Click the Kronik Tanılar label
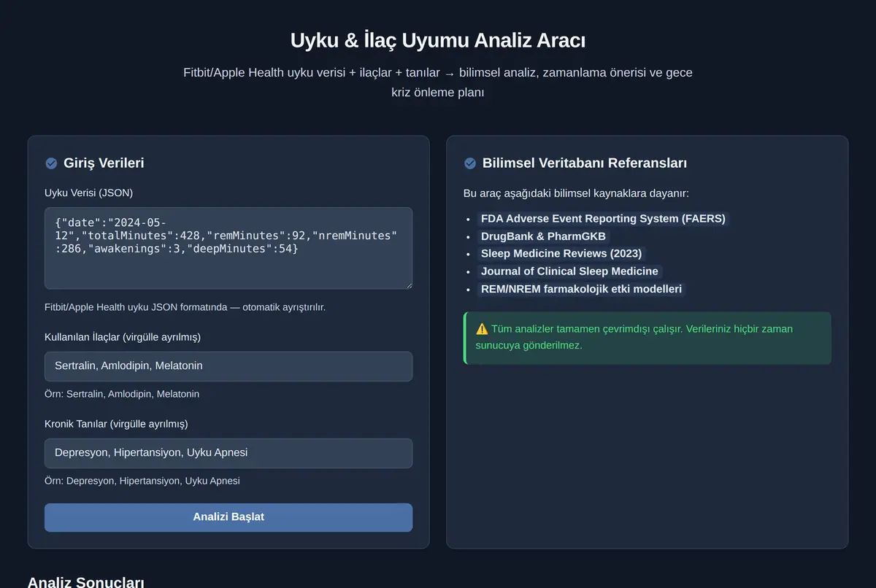876x588 pixels. point(117,424)
